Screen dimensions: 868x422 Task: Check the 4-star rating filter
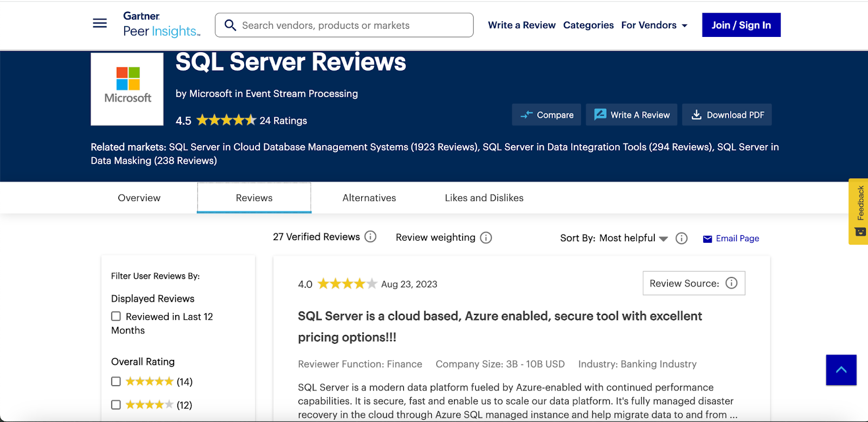click(x=116, y=405)
